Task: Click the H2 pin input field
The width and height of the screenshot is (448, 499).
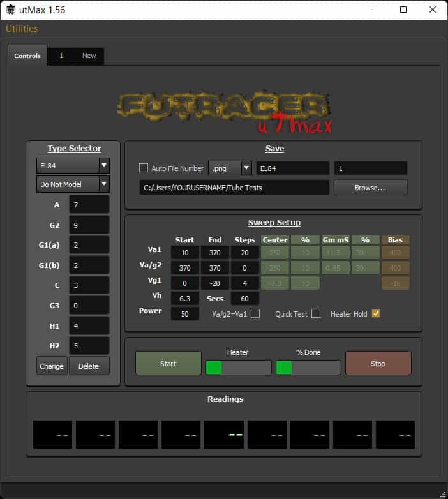Action: (89, 346)
